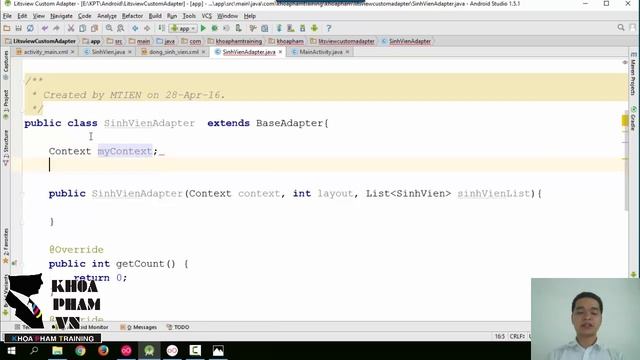Open the Messages tool window
Viewport: 640px width, 360px height.
pos(138,327)
